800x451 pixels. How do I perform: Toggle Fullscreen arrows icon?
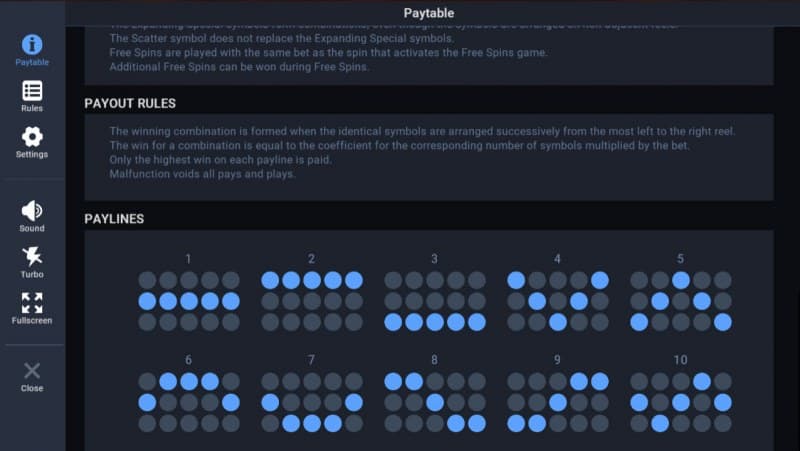(32, 303)
